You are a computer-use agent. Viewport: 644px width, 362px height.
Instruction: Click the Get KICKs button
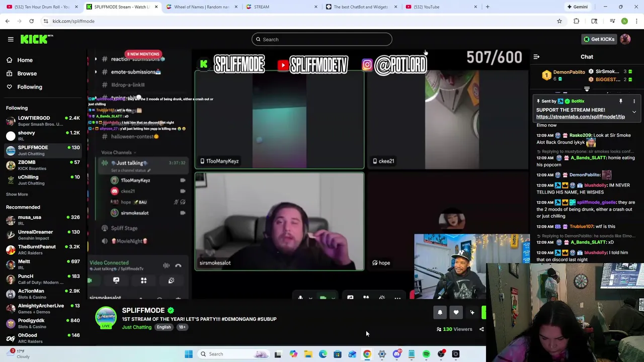click(x=599, y=39)
